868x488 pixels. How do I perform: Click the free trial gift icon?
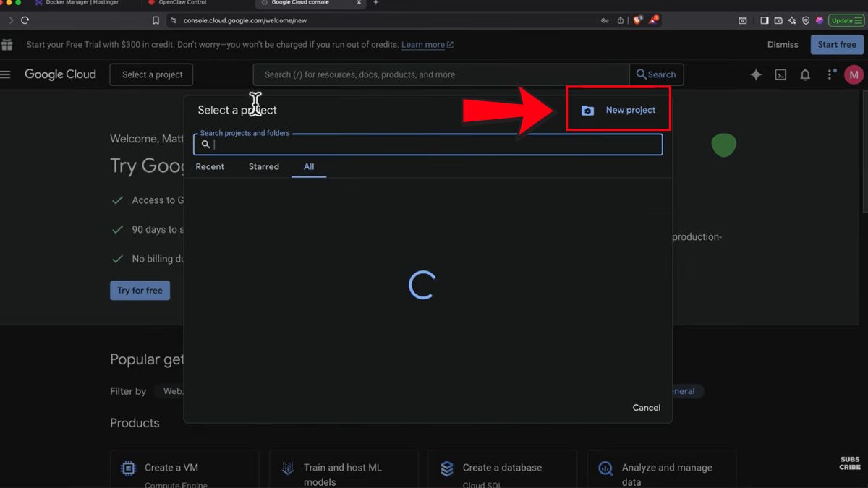7,44
